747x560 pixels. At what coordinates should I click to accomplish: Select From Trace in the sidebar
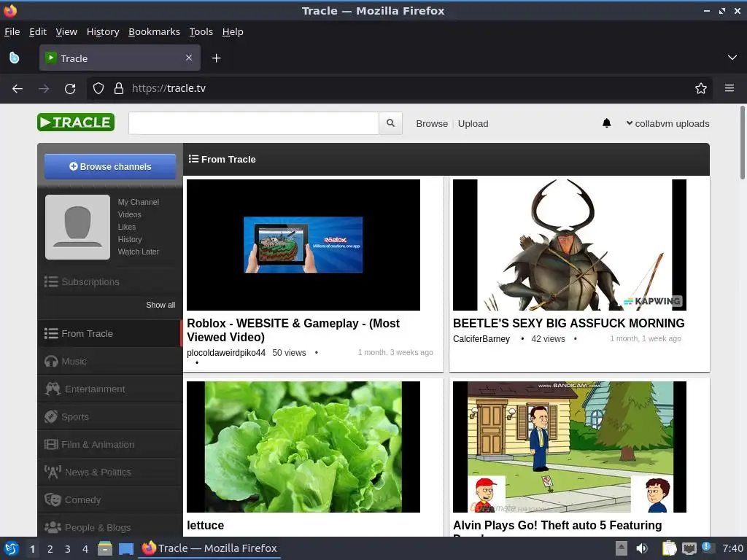[110, 334]
